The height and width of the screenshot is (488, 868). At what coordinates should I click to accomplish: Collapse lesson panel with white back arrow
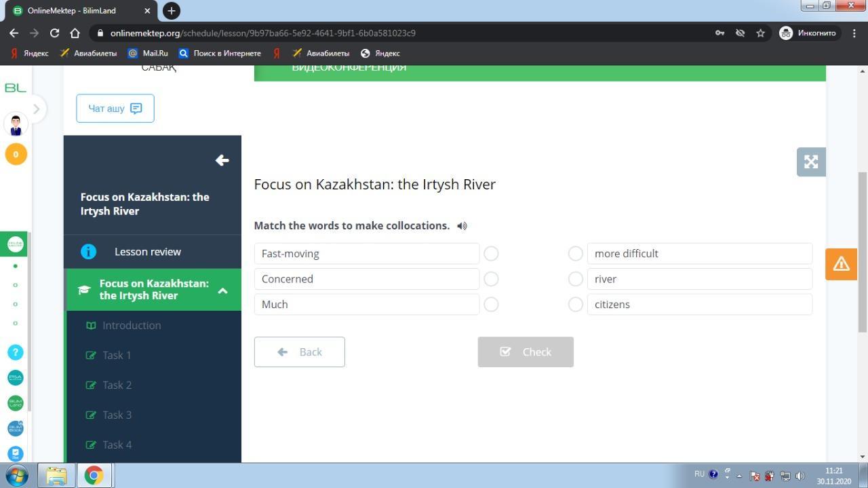(222, 160)
